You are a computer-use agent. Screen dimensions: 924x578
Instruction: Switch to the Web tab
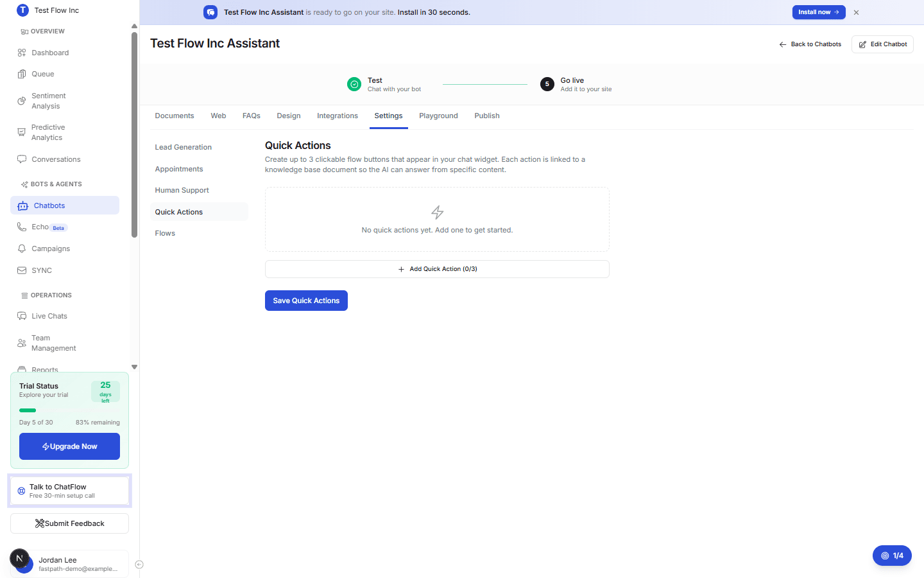coord(218,116)
